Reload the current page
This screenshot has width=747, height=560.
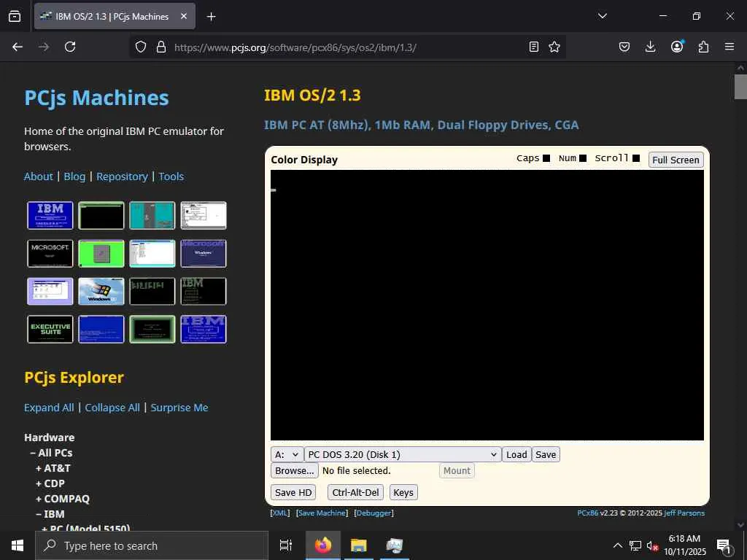(x=70, y=47)
